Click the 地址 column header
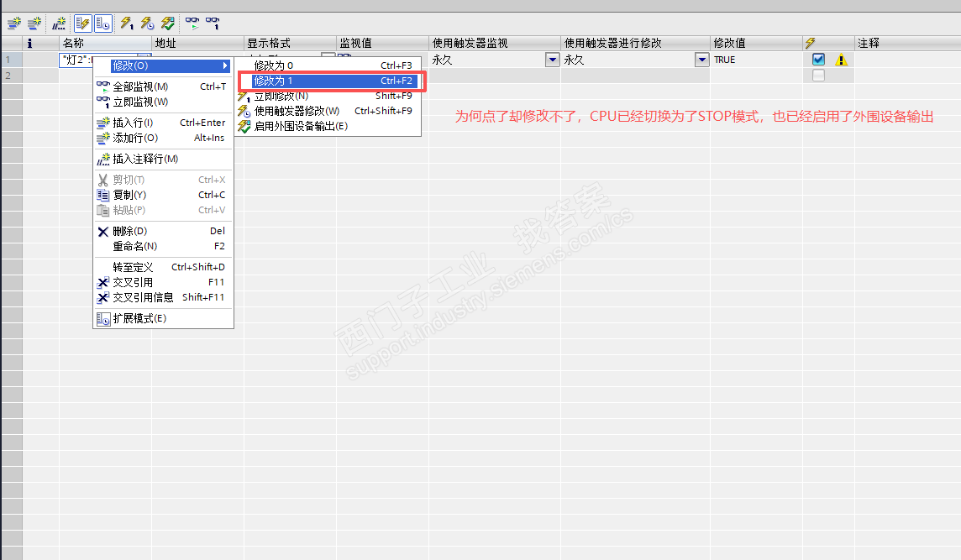The width and height of the screenshot is (961, 560). (x=197, y=43)
